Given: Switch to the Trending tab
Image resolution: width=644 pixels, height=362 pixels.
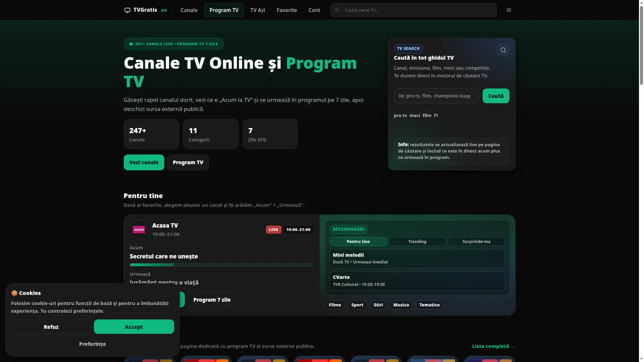Looking at the screenshot, I should [417, 241].
